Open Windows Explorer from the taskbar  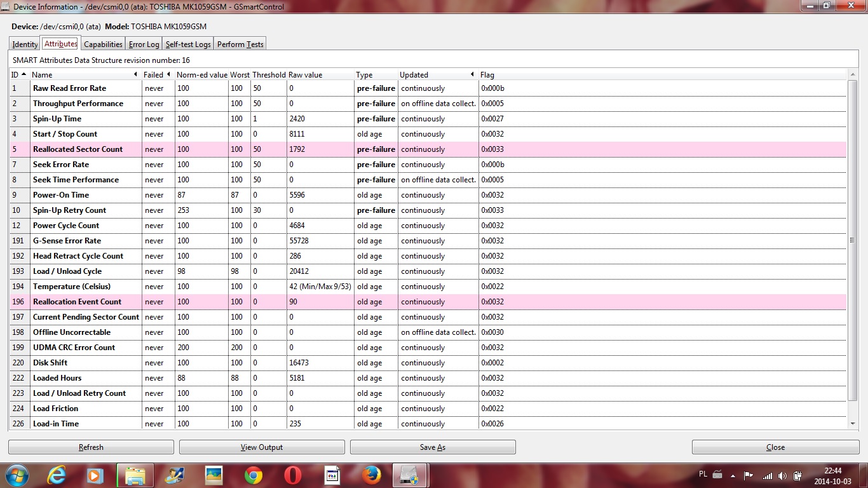135,475
